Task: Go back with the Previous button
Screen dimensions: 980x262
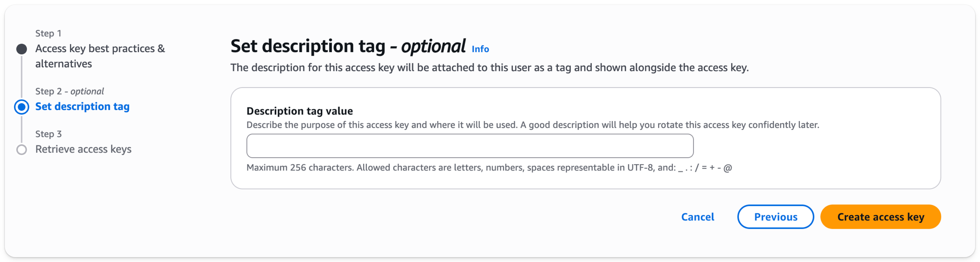Action: tap(775, 217)
